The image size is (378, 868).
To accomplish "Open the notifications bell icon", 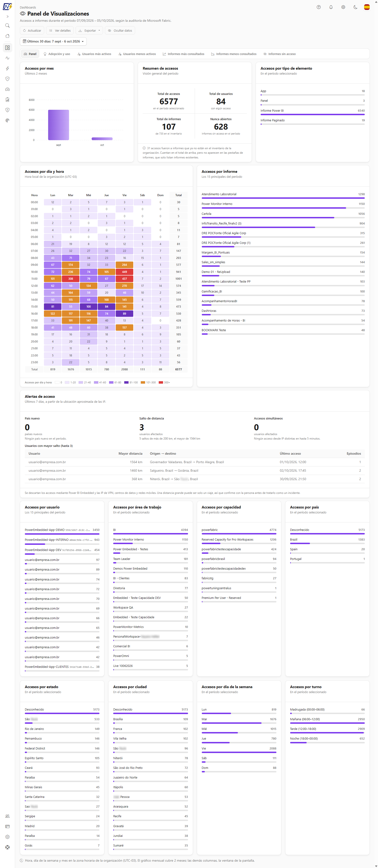I will click(331, 7).
